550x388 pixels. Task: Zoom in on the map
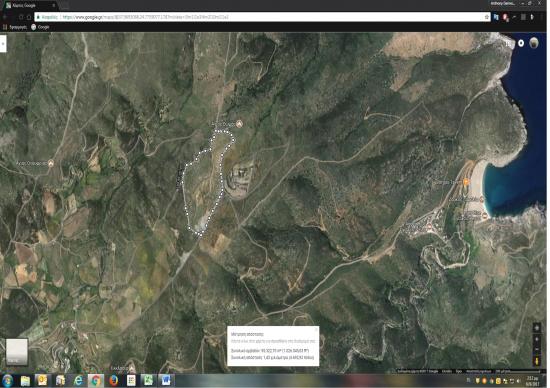537,339
